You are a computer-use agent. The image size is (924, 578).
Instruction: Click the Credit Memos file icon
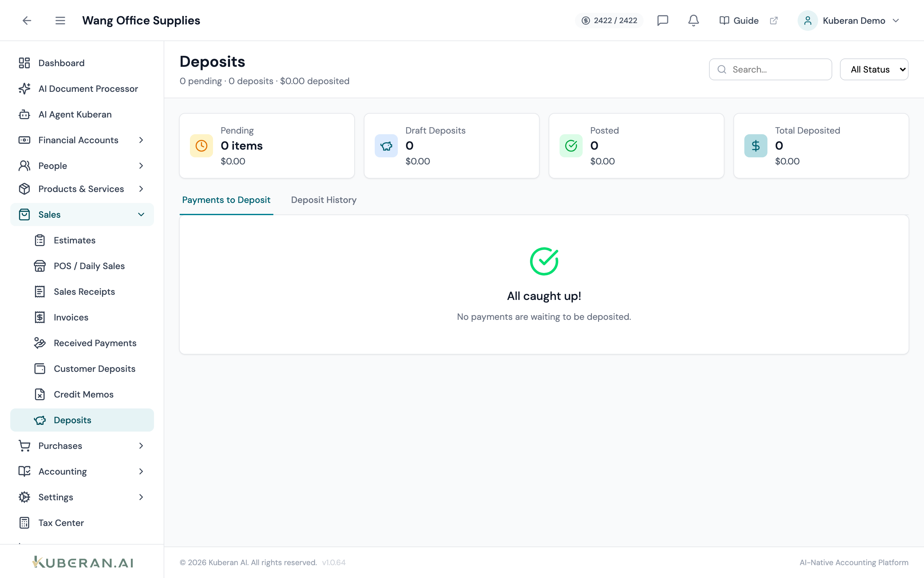[x=40, y=394]
